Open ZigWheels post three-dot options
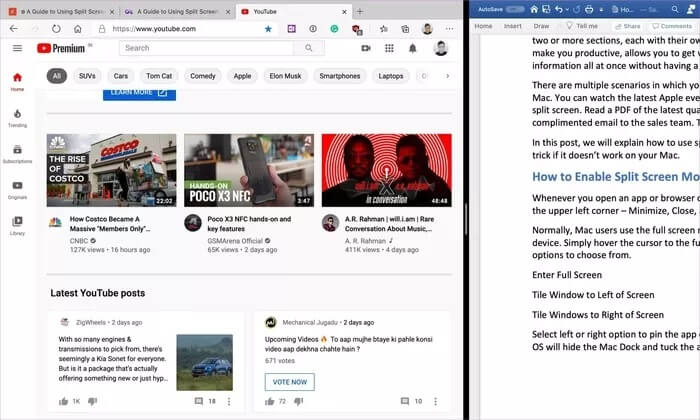Screen dimensions: 700x420 pyautogui.click(x=229, y=401)
